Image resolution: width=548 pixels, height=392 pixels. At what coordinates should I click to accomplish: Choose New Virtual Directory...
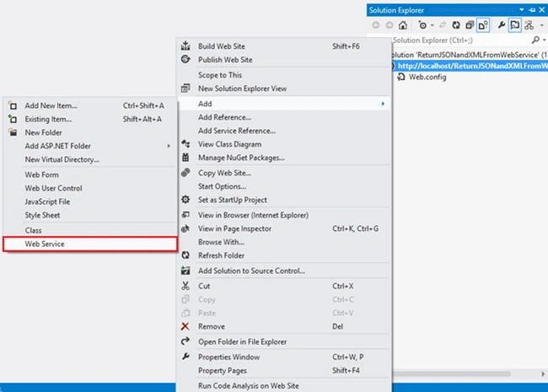click(x=90, y=159)
